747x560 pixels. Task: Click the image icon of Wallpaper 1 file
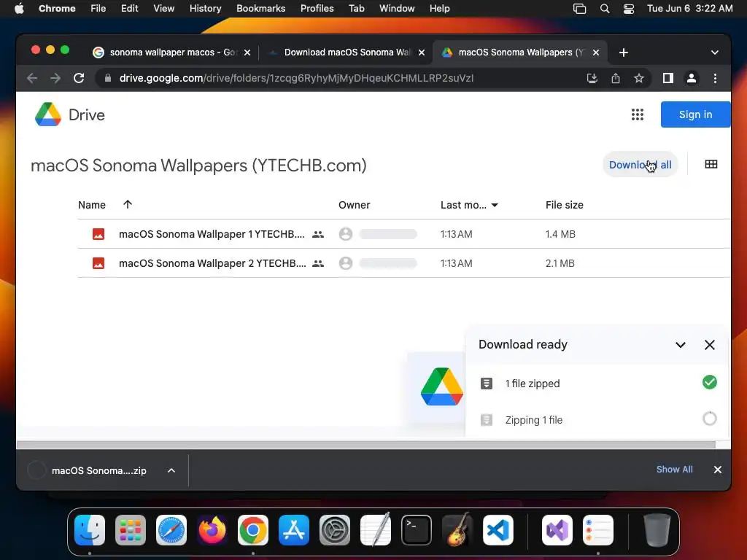point(98,234)
